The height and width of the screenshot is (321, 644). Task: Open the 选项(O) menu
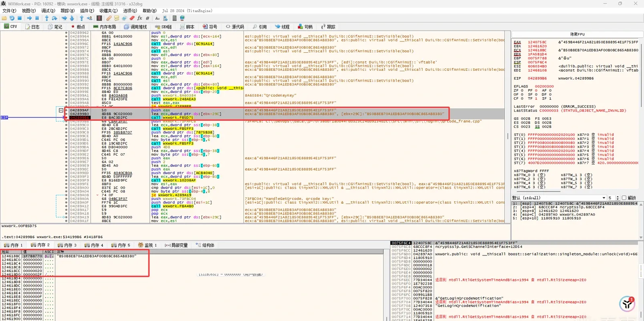[130, 11]
